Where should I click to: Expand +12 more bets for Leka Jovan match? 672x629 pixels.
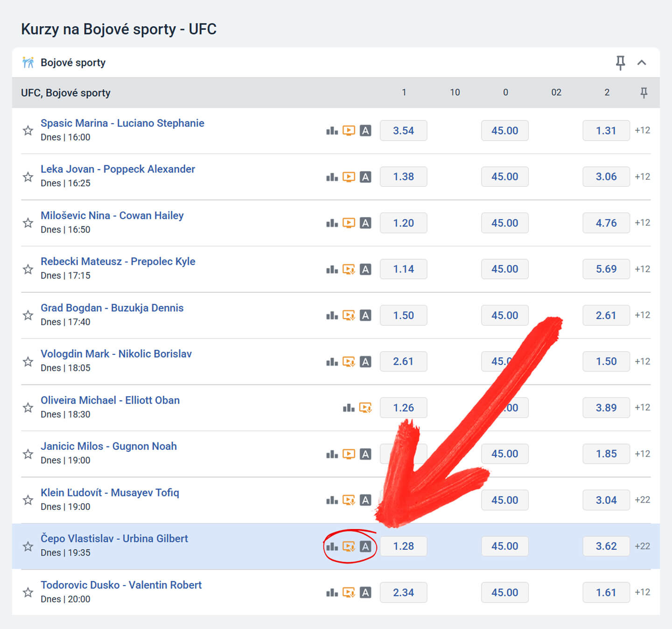(x=643, y=177)
